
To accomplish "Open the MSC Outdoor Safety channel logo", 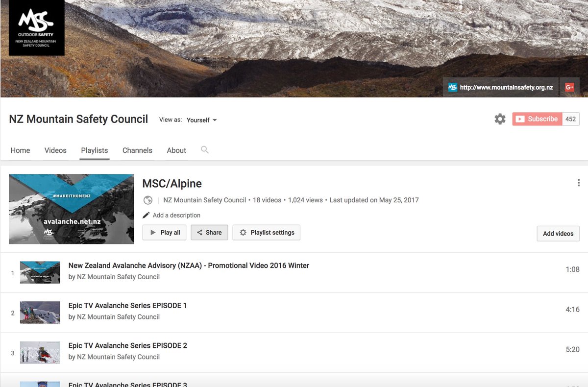I will [x=37, y=27].
